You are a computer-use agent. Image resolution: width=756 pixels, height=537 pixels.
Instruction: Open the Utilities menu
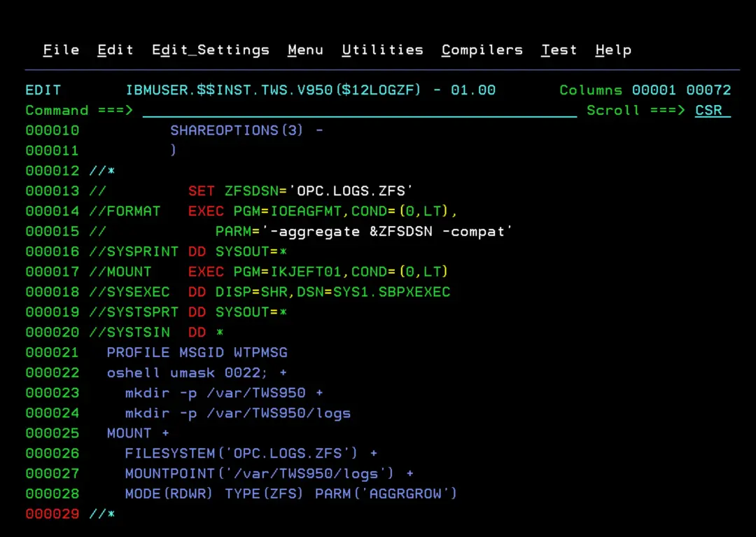coord(382,50)
